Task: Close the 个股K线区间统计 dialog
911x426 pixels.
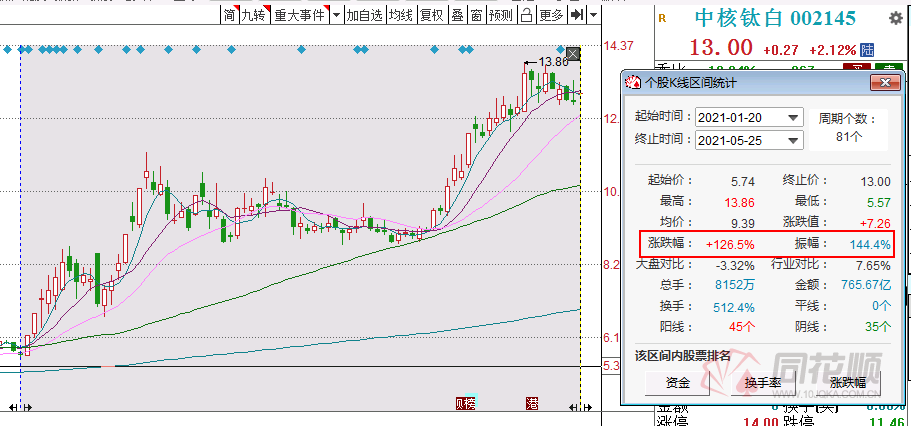Action: 883,83
